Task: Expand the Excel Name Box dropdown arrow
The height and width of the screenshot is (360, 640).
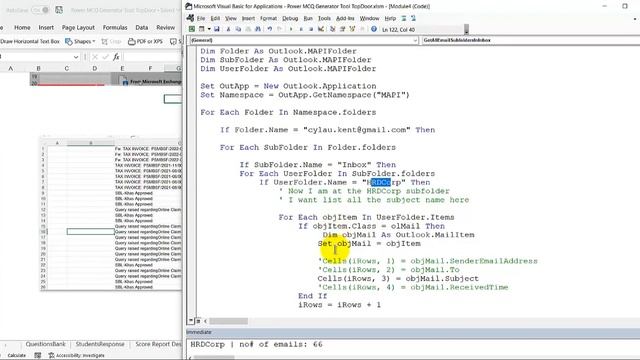Action: point(76,57)
